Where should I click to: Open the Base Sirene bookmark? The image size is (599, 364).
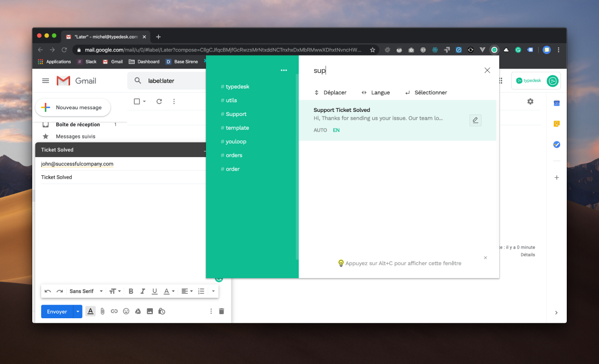182,61
